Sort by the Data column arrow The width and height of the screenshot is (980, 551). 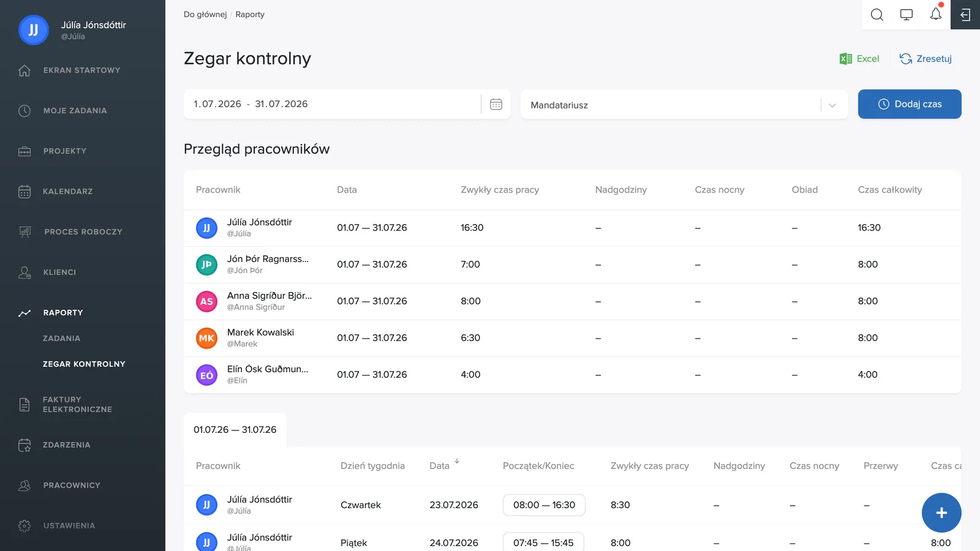click(x=457, y=462)
